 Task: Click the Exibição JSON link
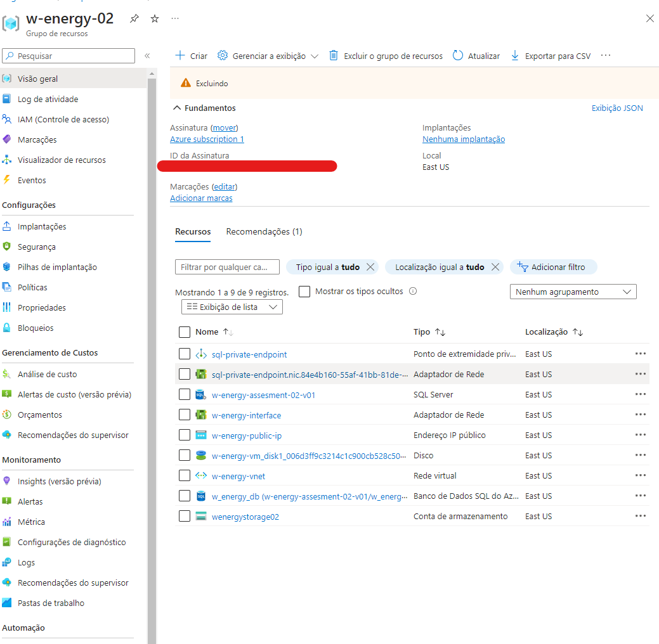coord(617,108)
